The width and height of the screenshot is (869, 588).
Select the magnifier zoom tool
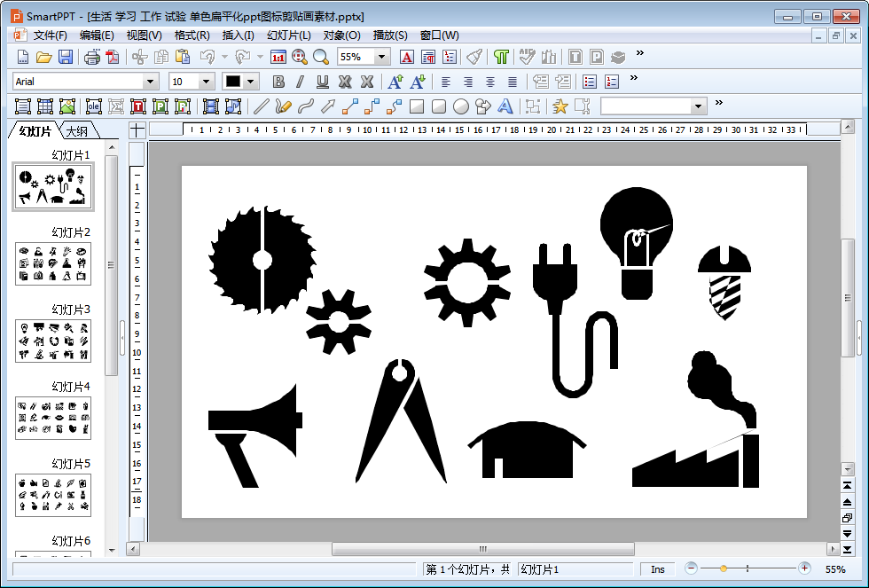pyautogui.click(x=321, y=57)
